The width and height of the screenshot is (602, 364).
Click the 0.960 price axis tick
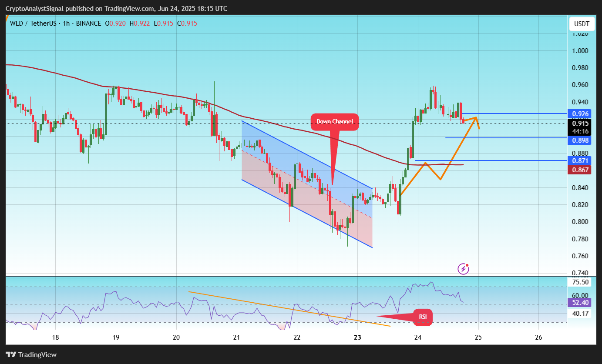click(x=581, y=85)
